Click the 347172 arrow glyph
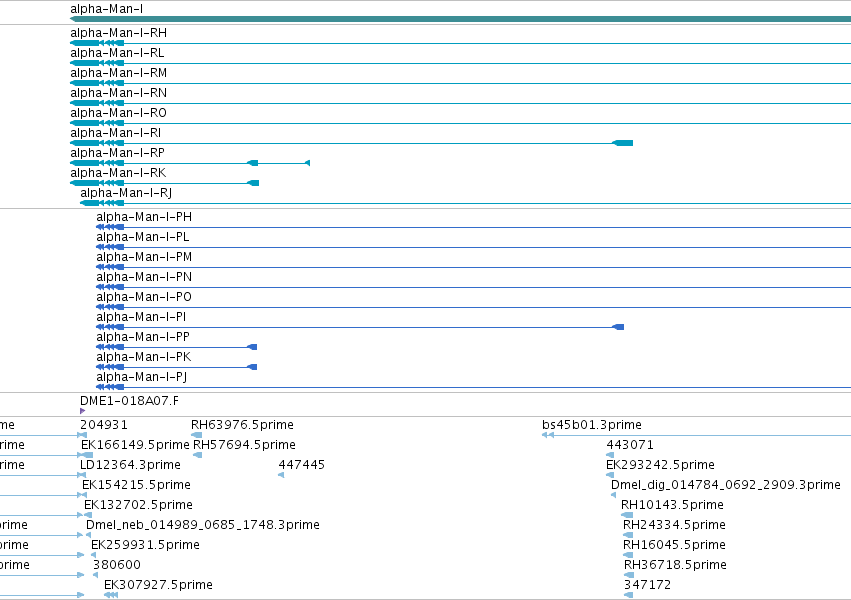Screen dimensions: 851x600 [628, 595]
